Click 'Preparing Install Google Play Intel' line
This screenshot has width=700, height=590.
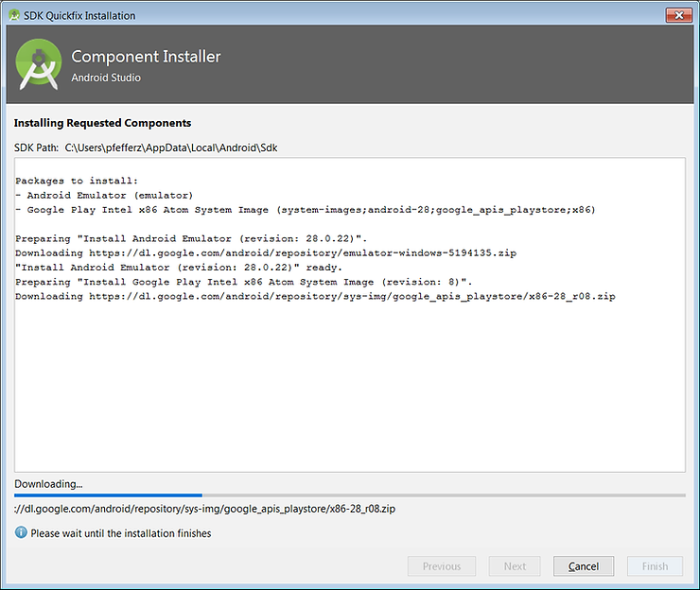point(244,282)
